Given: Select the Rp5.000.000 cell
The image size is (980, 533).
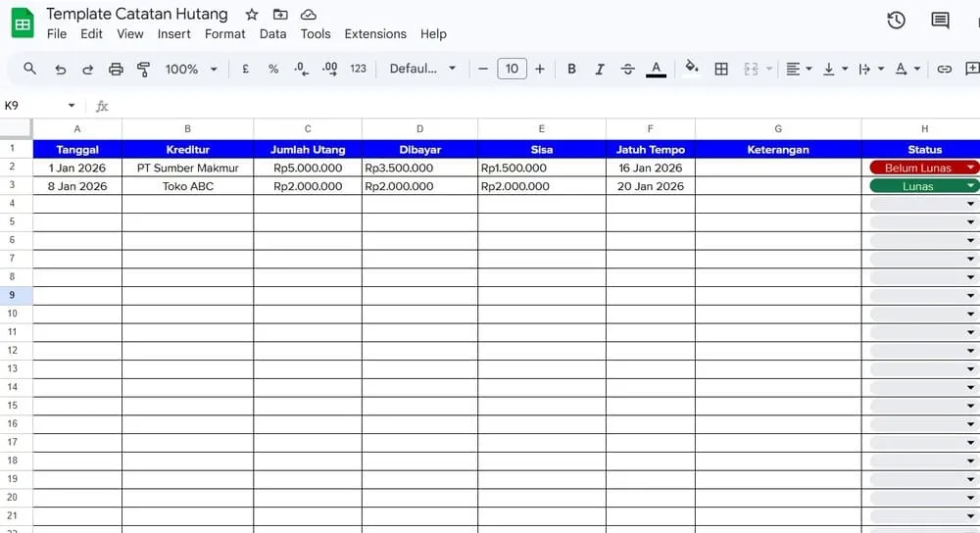Looking at the screenshot, I should tap(308, 168).
